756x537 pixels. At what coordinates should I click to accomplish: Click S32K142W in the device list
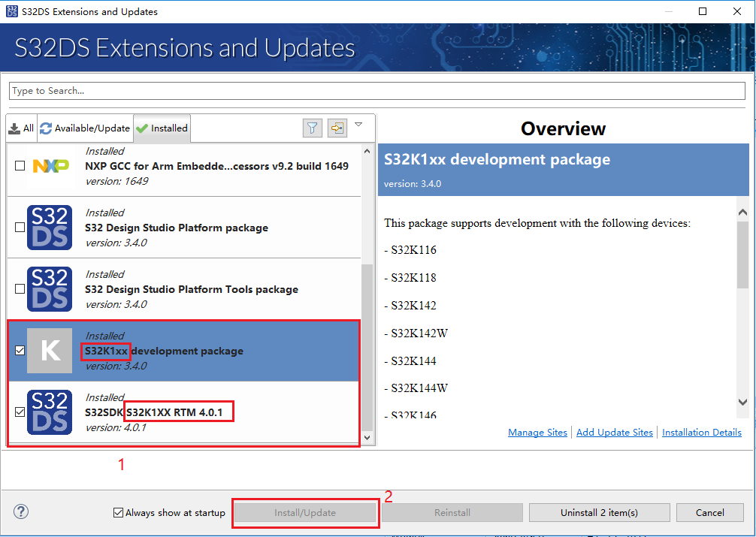[x=419, y=333]
